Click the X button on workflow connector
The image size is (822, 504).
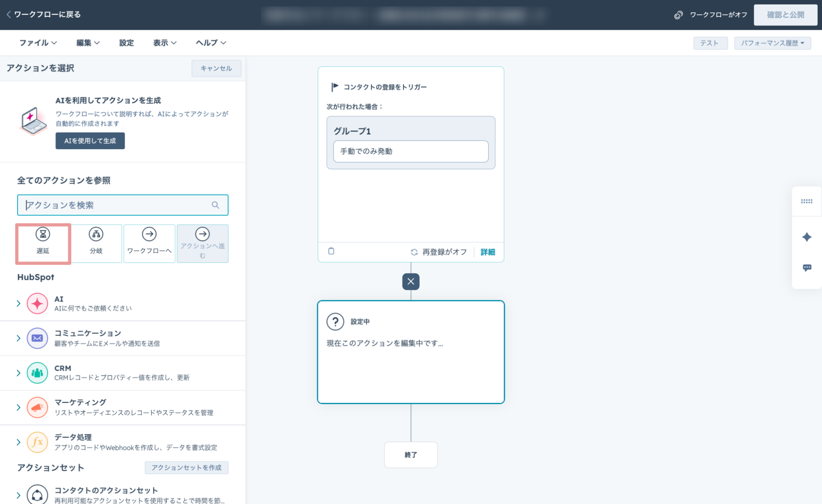[410, 282]
